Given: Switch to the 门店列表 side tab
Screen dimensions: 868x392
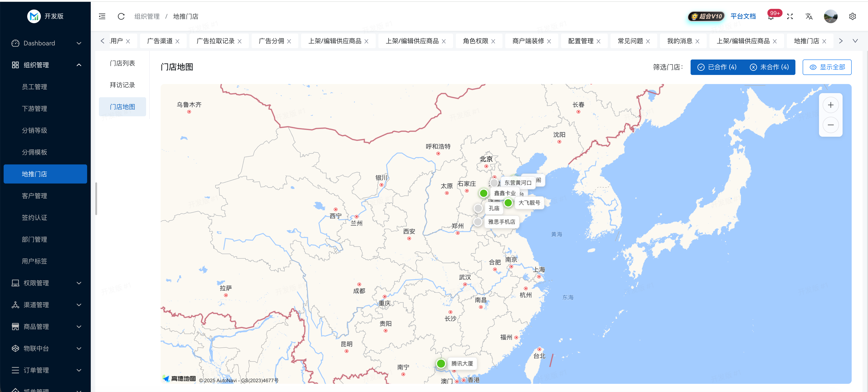Looking at the screenshot, I should point(122,63).
